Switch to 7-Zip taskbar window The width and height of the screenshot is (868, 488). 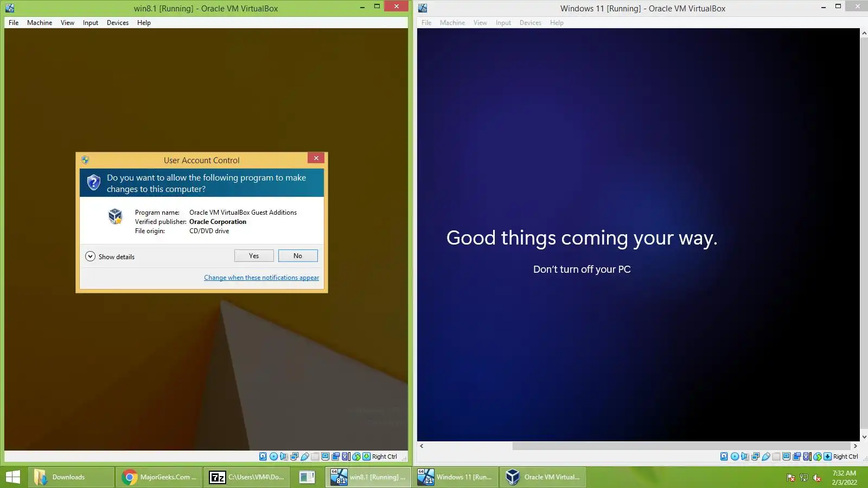(x=247, y=477)
